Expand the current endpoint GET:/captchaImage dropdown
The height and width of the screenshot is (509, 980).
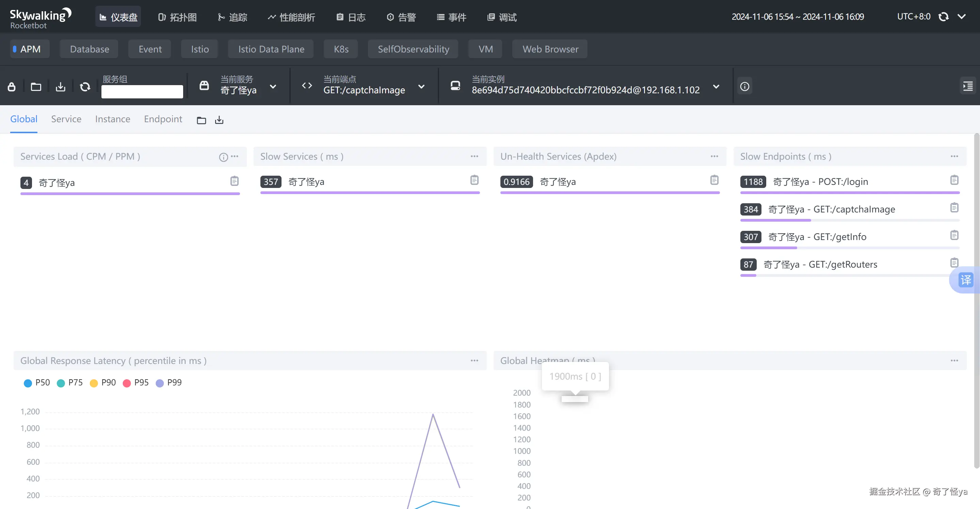[421, 87]
